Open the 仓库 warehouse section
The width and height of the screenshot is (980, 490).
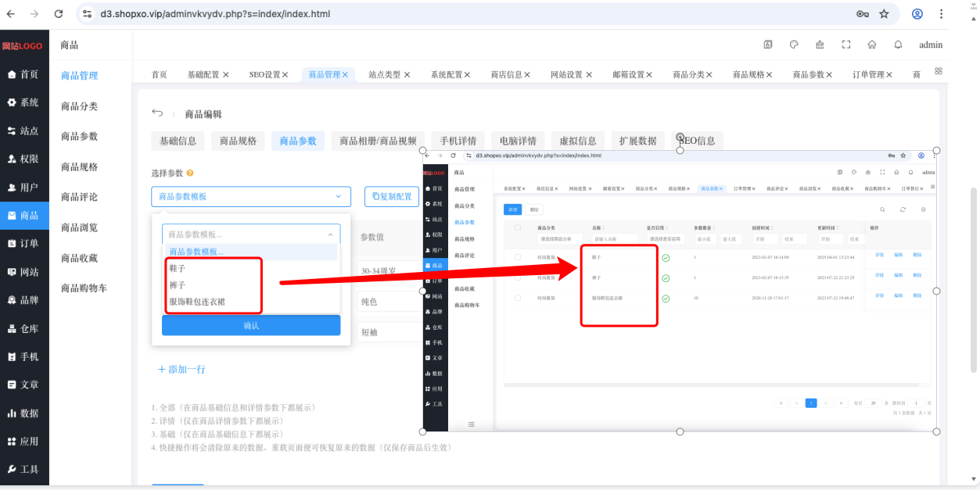point(23,328)
